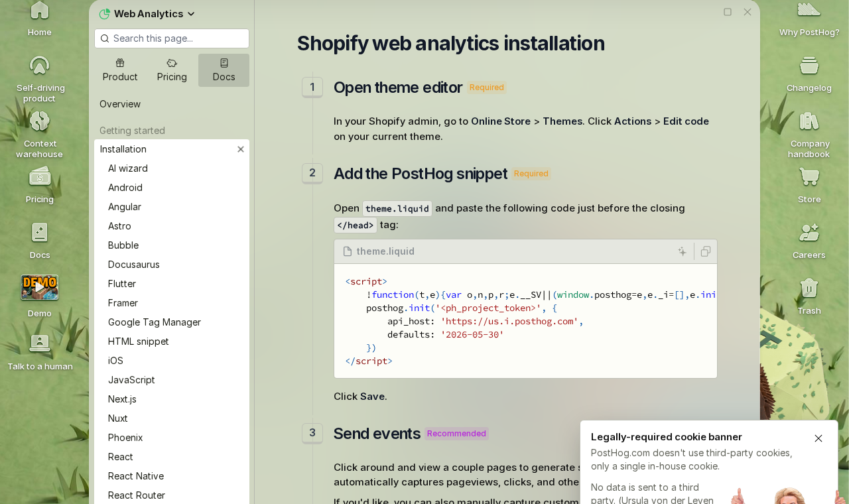Image resolution: width=849 pixels, height=504 pixels.
Task: Open Angular installation guide
Action: point(125,207)
